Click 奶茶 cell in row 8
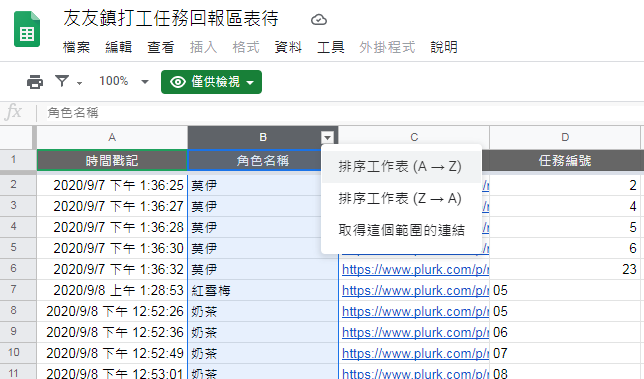 tap(263, 311)
